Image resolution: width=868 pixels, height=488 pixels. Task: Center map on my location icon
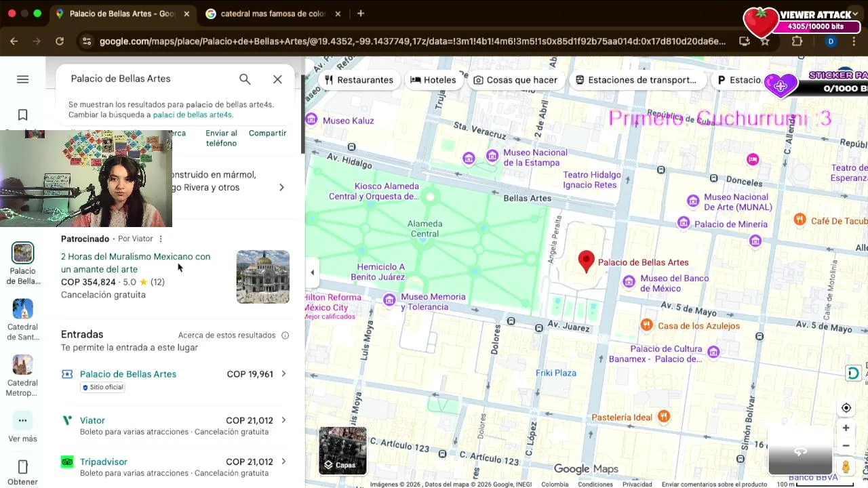846,408
